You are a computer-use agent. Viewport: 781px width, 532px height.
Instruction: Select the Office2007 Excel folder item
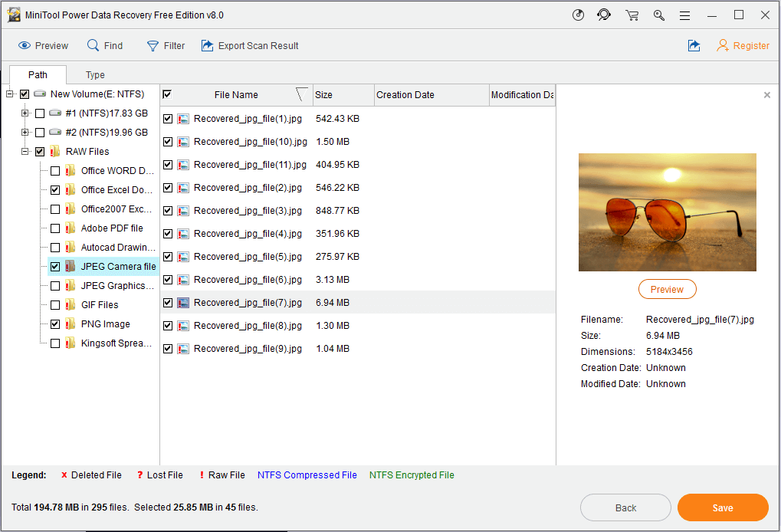click(x=116, y=209)
